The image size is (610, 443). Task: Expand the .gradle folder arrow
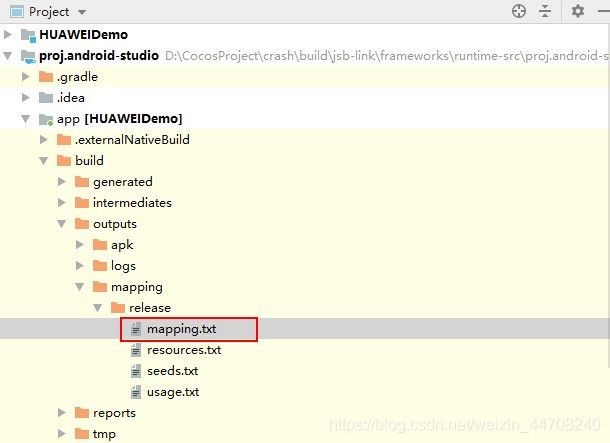pos(26,76)
